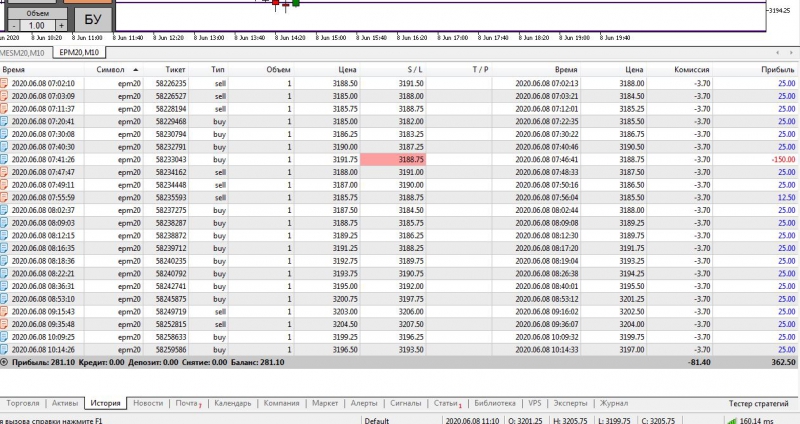Sort by Тикет column header
The image size is (800, 424).
pos(176,69)
